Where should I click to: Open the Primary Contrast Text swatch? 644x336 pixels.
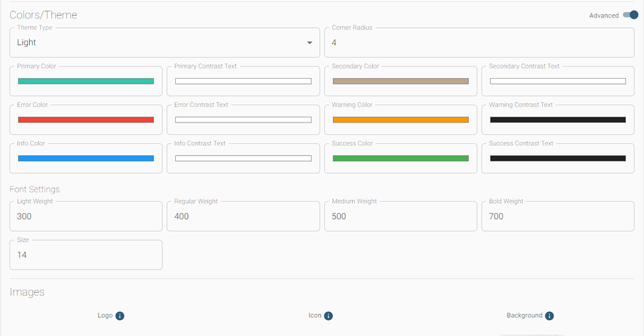pyautogui.click(x=243, y=81)
